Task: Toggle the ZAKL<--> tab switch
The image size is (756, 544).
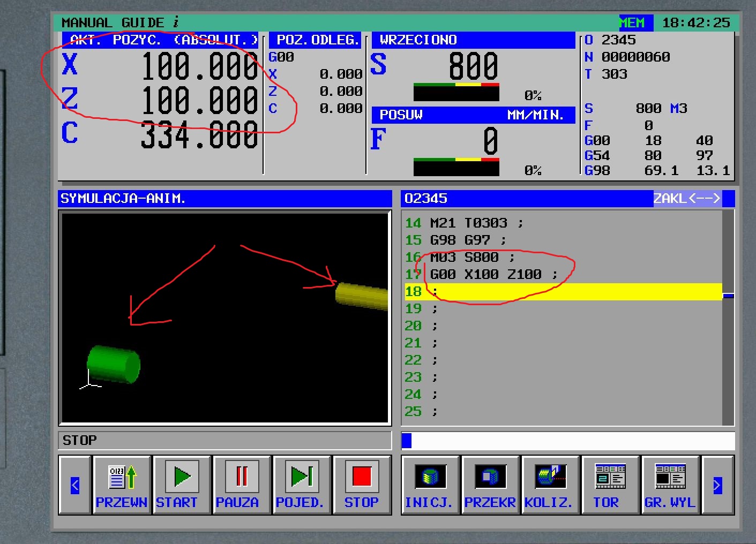Action: tap(687, 199)
